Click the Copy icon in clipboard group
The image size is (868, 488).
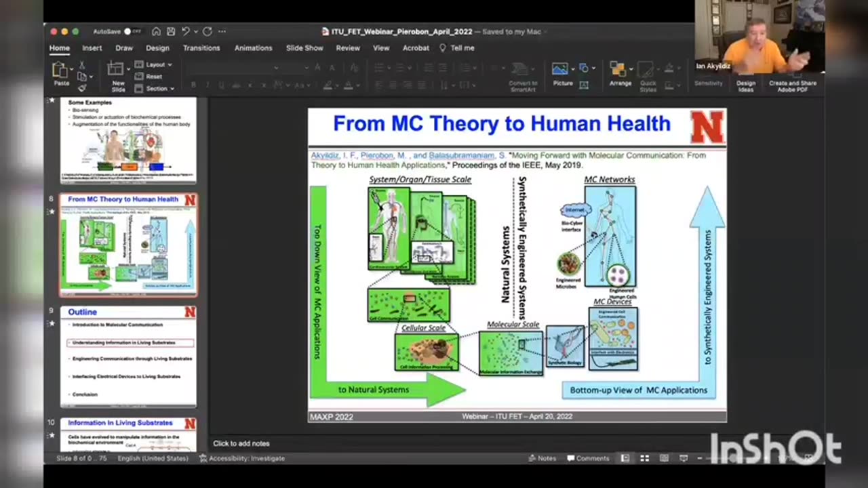tap(81, 77)
